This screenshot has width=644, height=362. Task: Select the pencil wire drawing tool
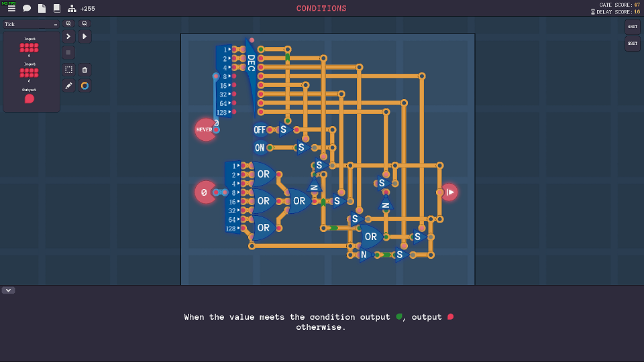68,86
